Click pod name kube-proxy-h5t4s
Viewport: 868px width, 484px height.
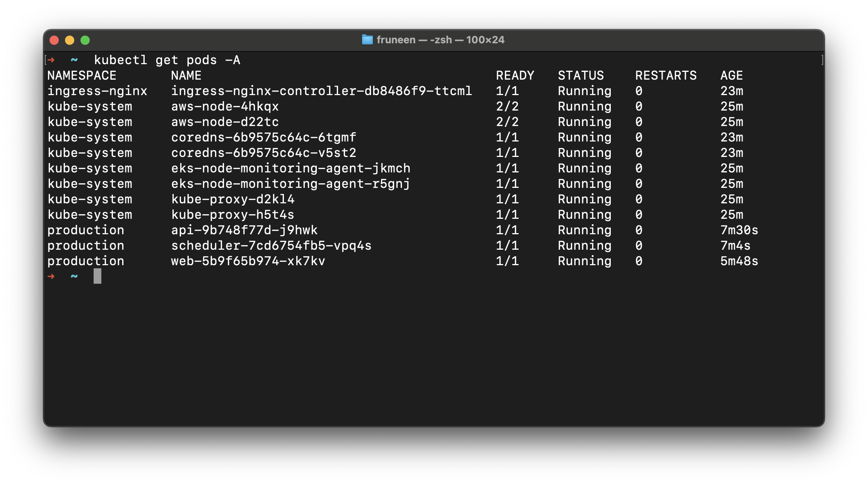232,215
